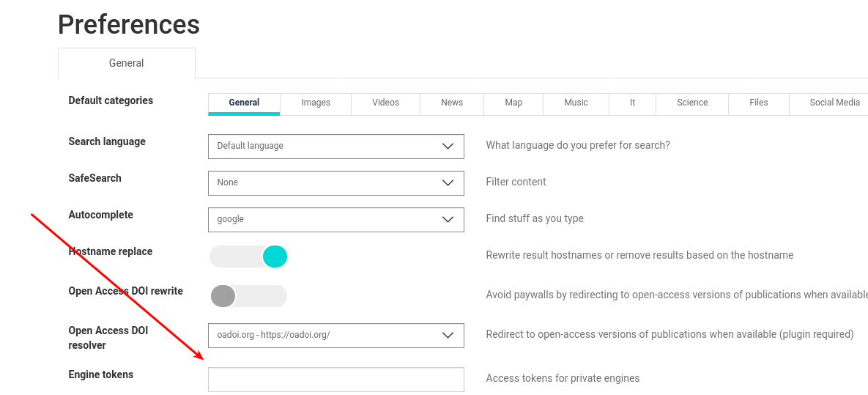Enable the News category
The image size is (868, 395).
click(452, 103)
